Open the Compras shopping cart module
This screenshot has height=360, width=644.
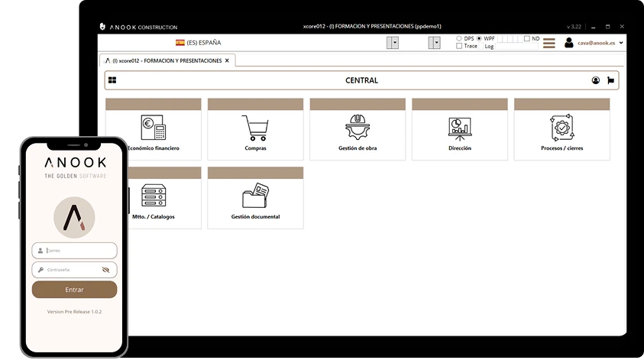pyautogui.click(x=255, y=133)
